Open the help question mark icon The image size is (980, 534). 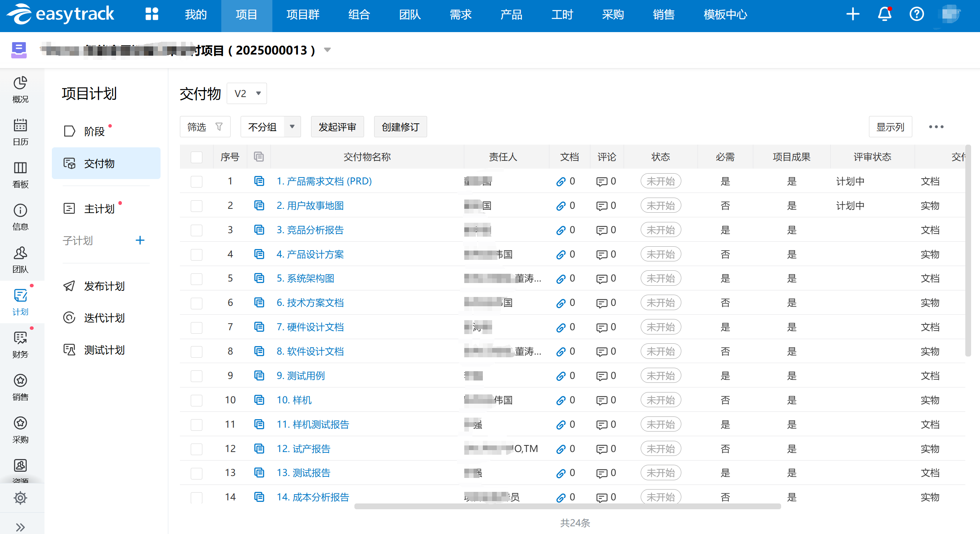[x=916, y=15]
